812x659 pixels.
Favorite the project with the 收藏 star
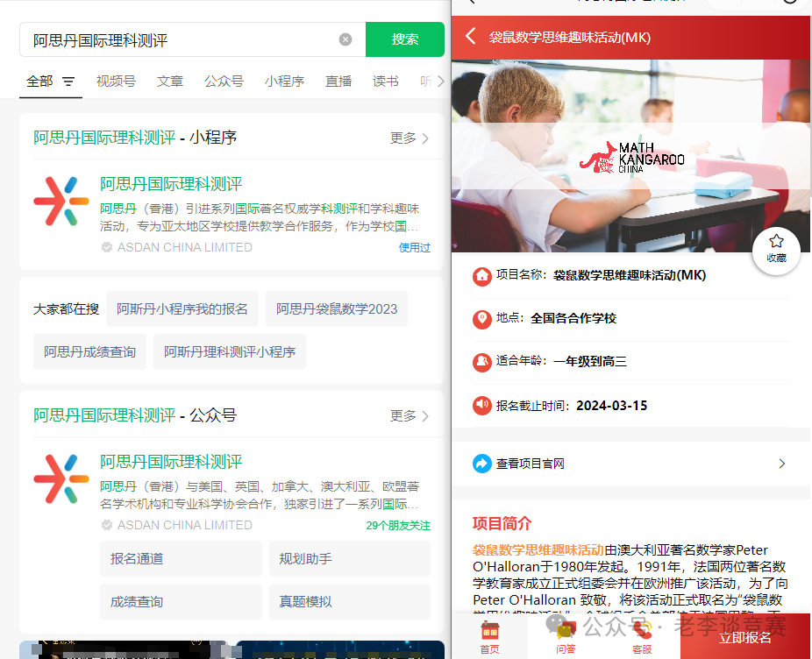point(776,250)
